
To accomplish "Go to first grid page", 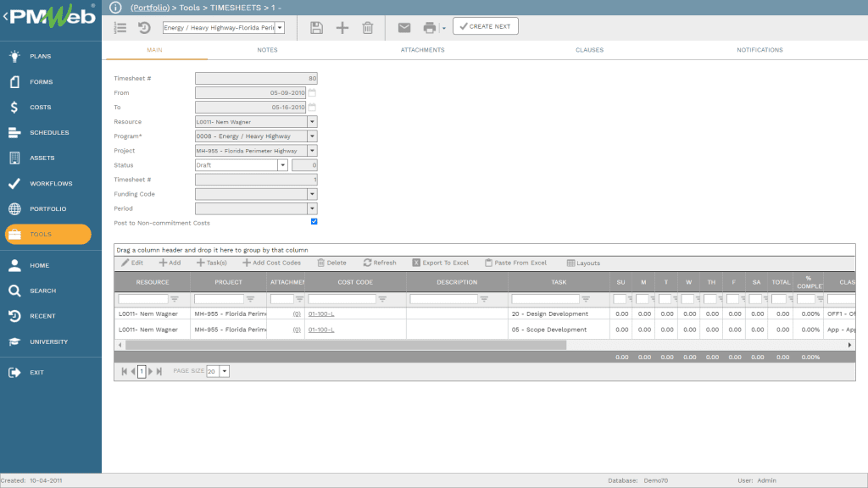I will pos(124,371).
